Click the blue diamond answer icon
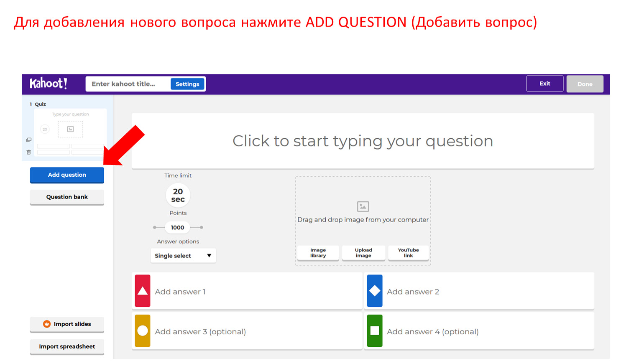644x361 pixels. coord(375,291)
